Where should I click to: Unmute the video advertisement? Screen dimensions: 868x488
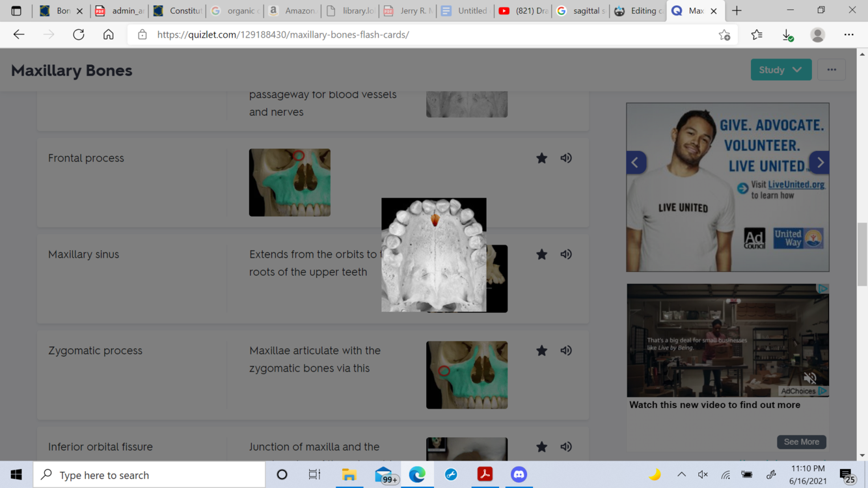pyautogui.click(x=809, y=377)
